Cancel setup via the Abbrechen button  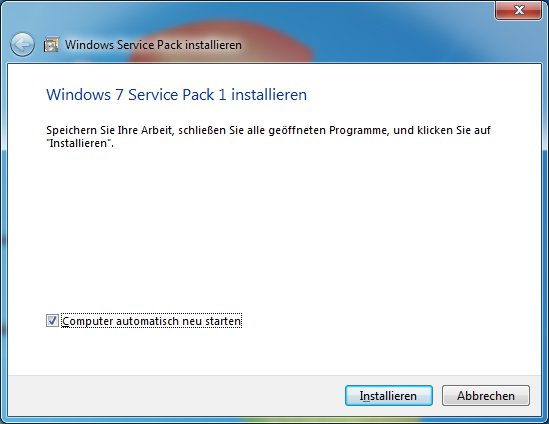[x=486, y=396]
